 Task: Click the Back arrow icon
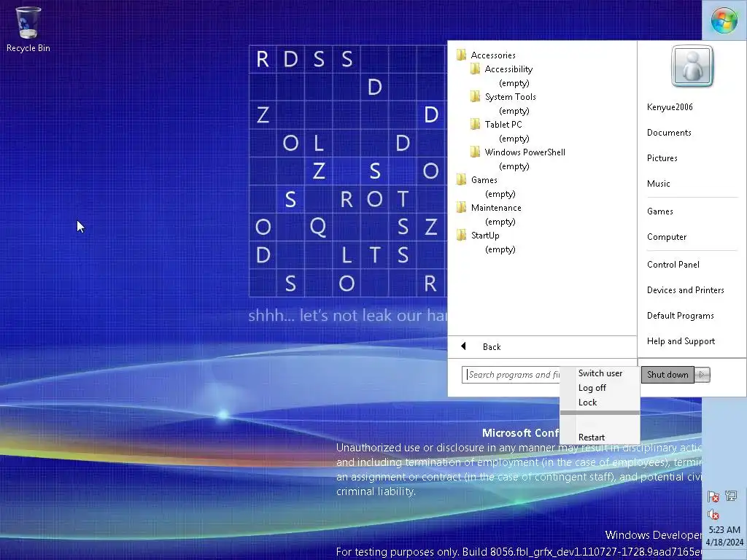tap(463, 346)
